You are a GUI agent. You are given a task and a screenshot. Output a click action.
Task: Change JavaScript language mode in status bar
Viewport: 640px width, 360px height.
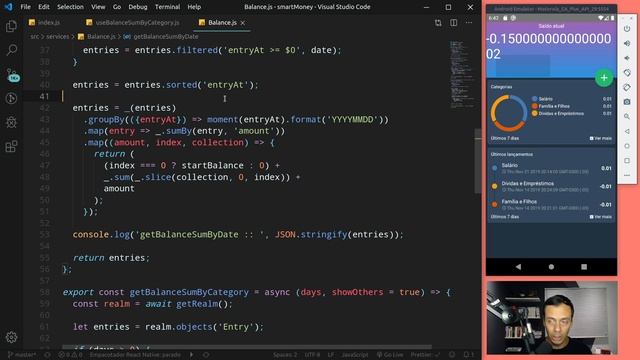pyautogui.click(x=355, y=355)
